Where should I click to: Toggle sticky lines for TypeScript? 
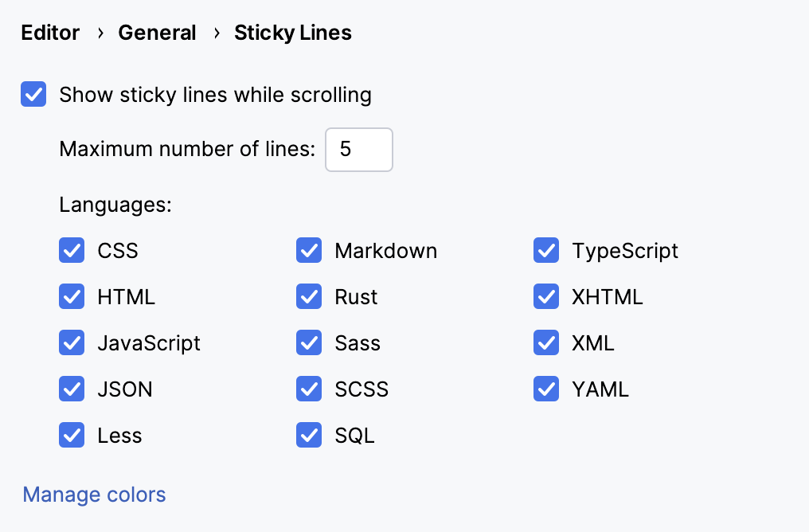tap(546, 251)
